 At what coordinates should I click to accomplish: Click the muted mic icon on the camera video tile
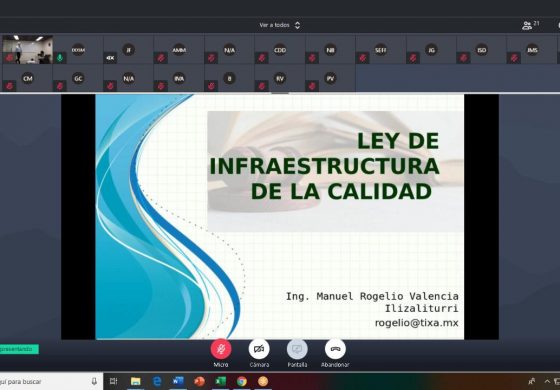click(9, 58)
